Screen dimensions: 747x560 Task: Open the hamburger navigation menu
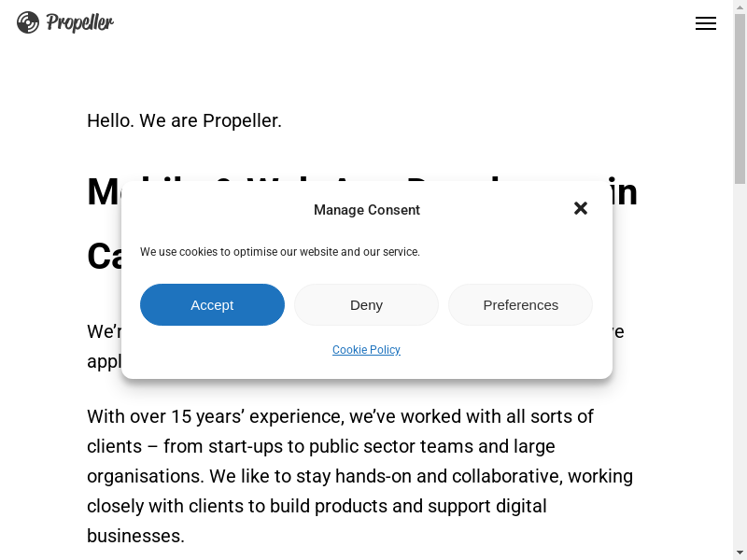tap(706, 24)
